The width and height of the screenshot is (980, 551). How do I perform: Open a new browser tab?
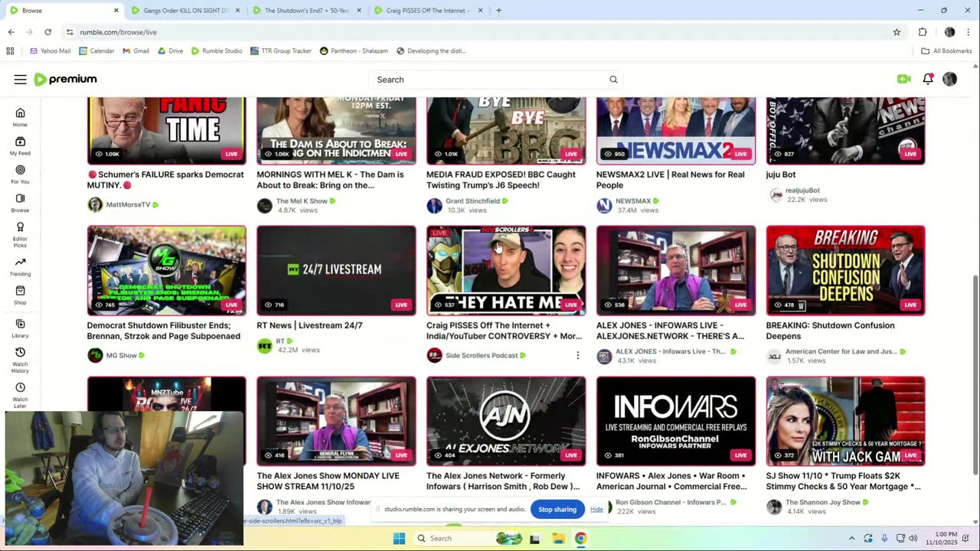click(x=498, y=11)
